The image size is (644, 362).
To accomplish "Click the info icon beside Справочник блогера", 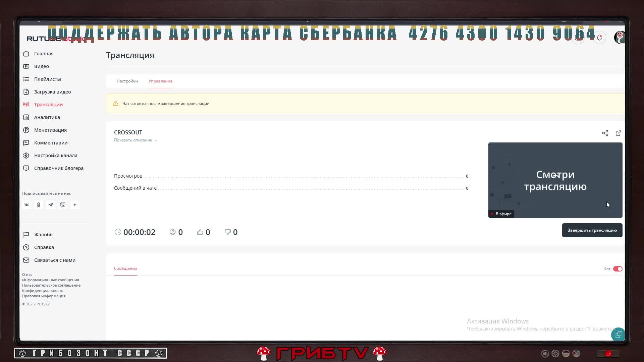I will tap(26, 168).
